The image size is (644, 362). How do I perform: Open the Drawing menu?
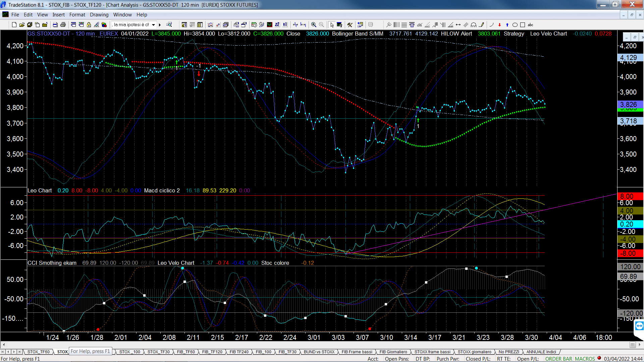click(x=99, y=14)
